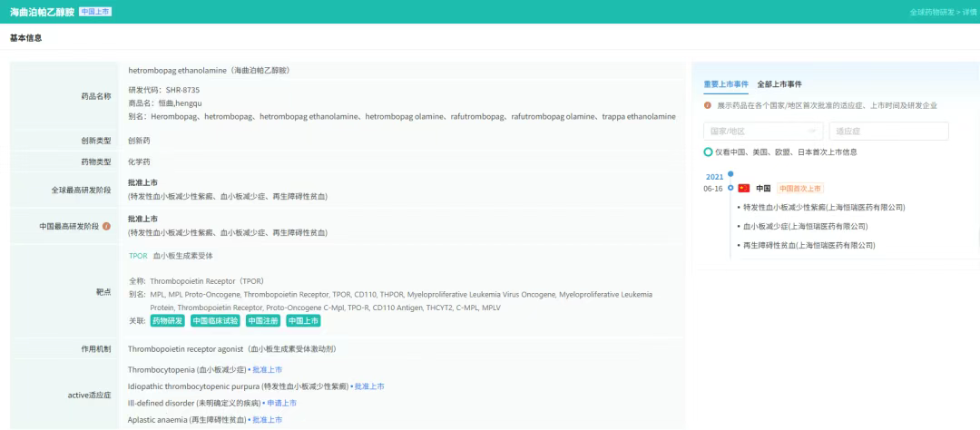Click 批准上市 link next to Thrombocytopenia
Viewport: 980px width, 430px height.
267,370
